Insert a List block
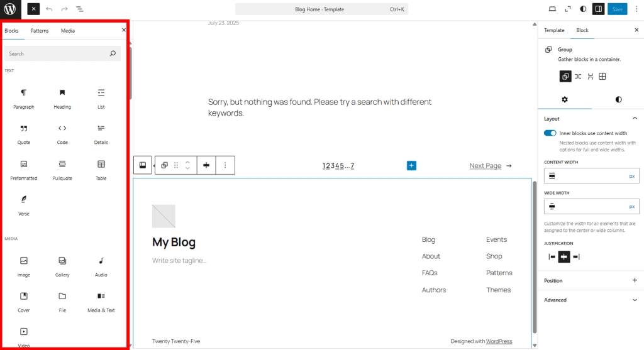This screenshot has width=644, height=350. click(x=101, y=99)
